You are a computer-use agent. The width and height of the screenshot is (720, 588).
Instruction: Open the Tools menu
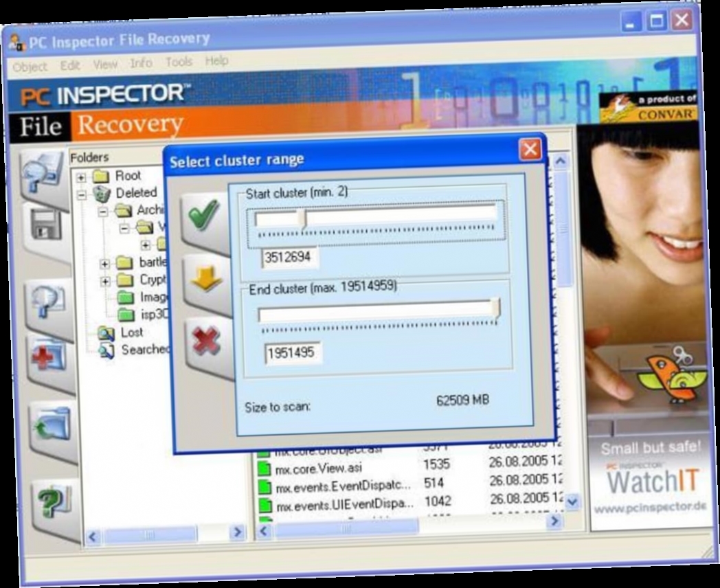179,62
